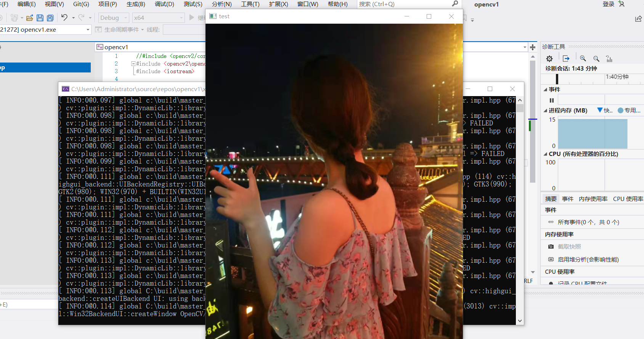Open the Undo history dropdown arrow

73,18
